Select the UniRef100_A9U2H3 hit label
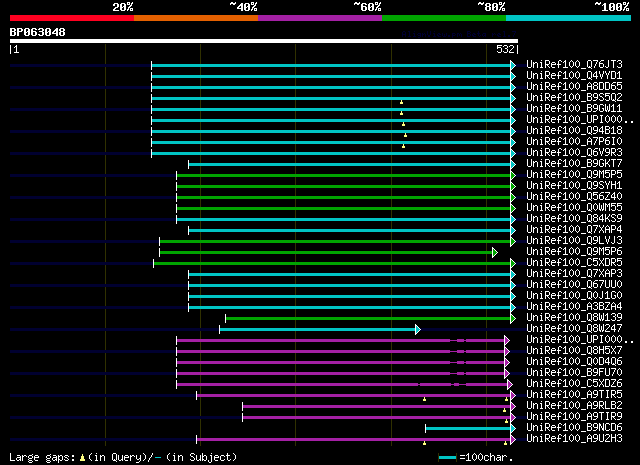Viewport: 640px width, 465px height. click(574, 439)
